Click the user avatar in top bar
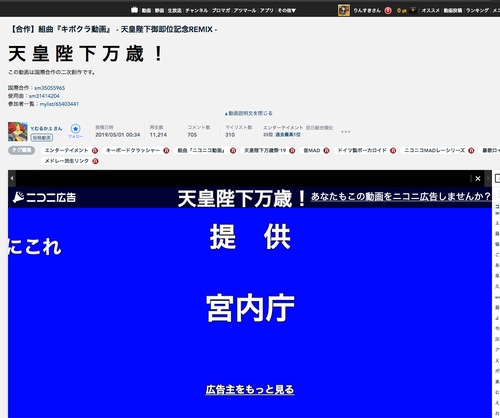500x418 pixels. [x=344, y=10]
